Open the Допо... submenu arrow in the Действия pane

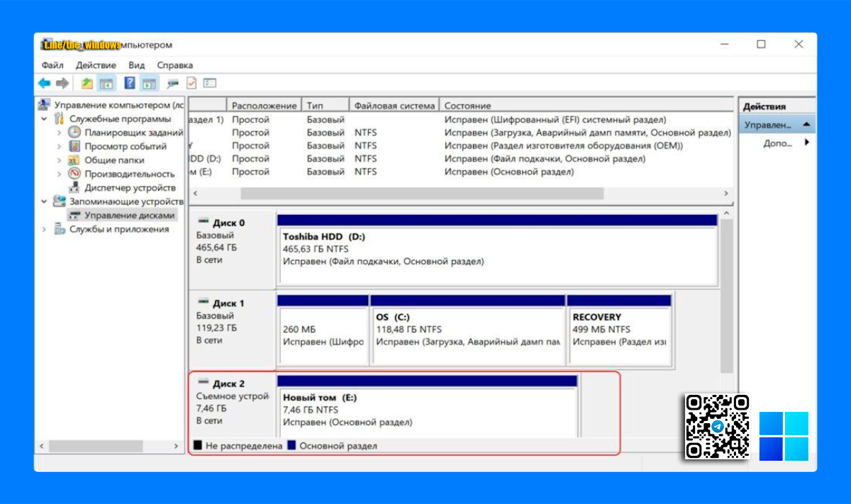click(x=806, y=142)
